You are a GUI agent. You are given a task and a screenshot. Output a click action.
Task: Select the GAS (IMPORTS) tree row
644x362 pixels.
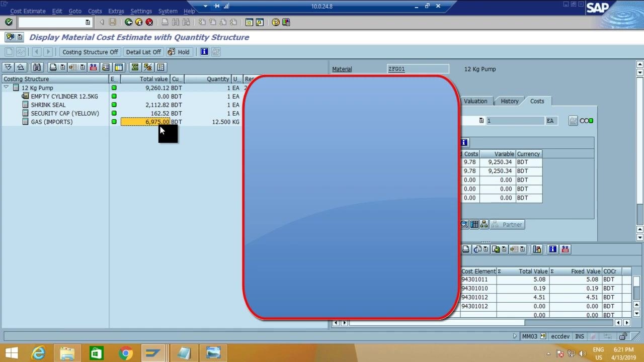tap(51, 122)
